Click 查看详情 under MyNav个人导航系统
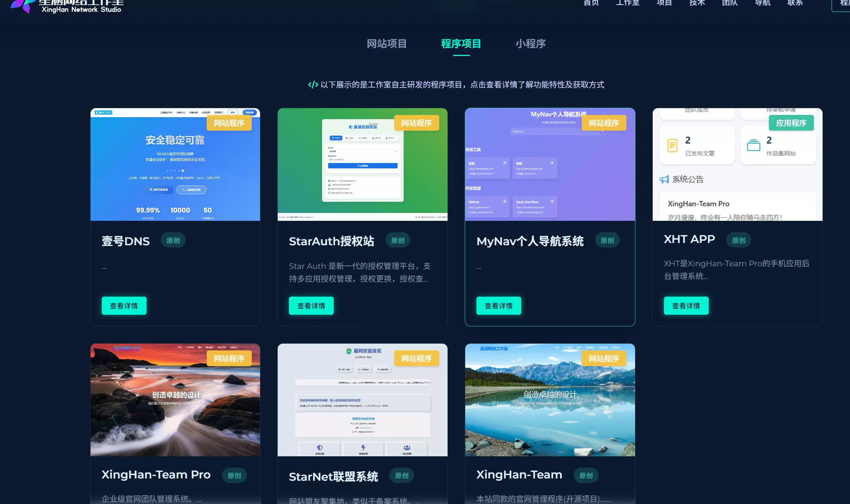The height and width of the screenshot is (504, 850). 499,306
